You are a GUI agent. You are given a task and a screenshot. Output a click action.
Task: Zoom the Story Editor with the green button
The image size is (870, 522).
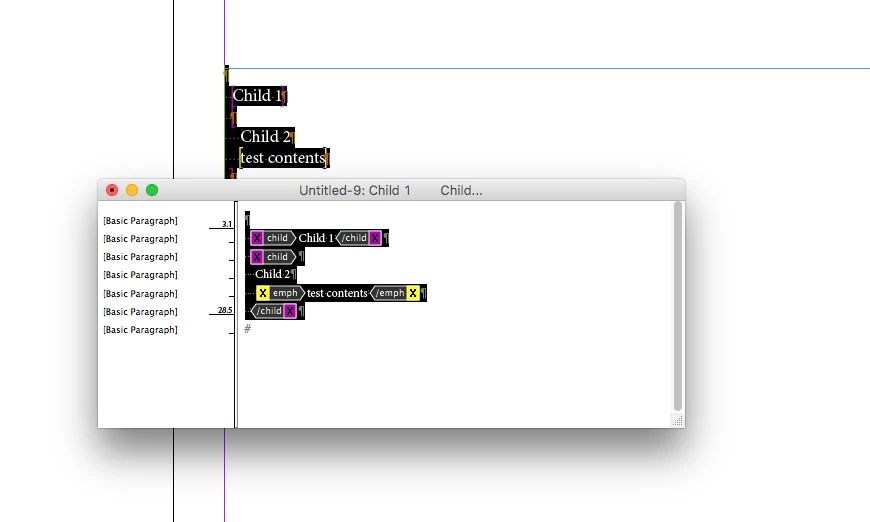click(152, 190)
